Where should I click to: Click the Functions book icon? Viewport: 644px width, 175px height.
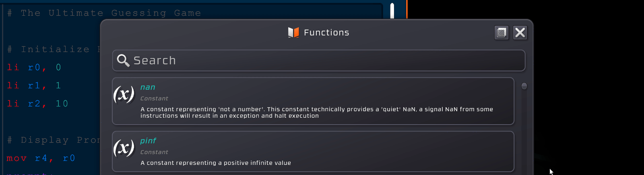[x=293, y=32]
